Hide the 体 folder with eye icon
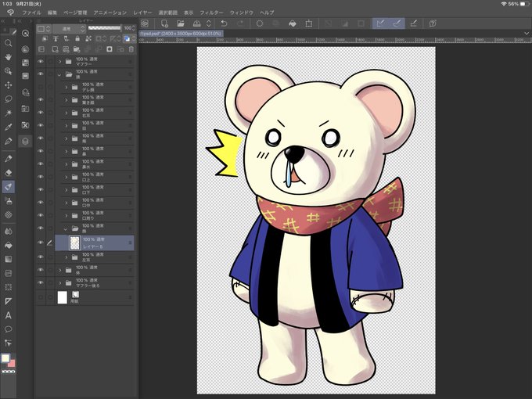This screenshot has width=532, height=399. click(41, 270)
